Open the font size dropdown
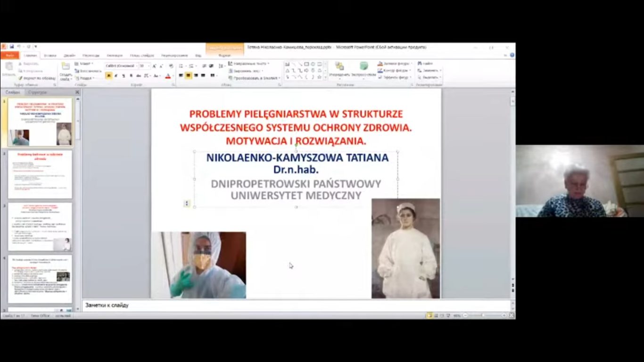 [148, 66]
